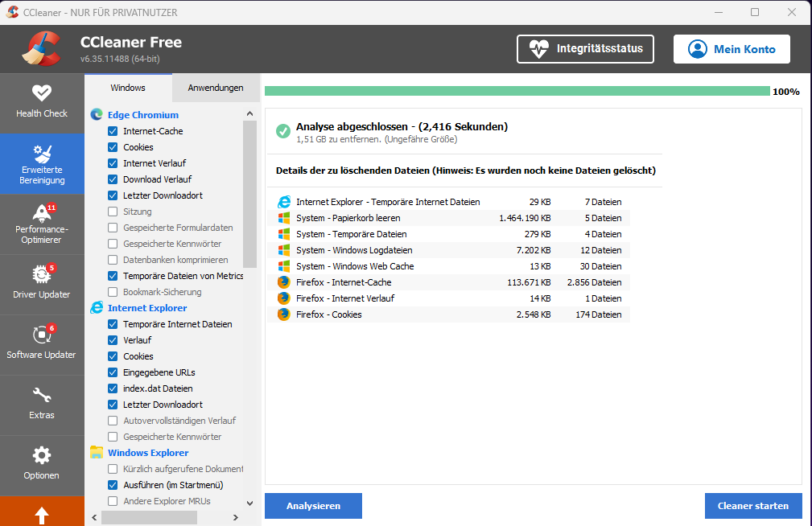Click the horizontal scroll left arrow
Viewport: 812px width, 526px height.
click(94, 517)
